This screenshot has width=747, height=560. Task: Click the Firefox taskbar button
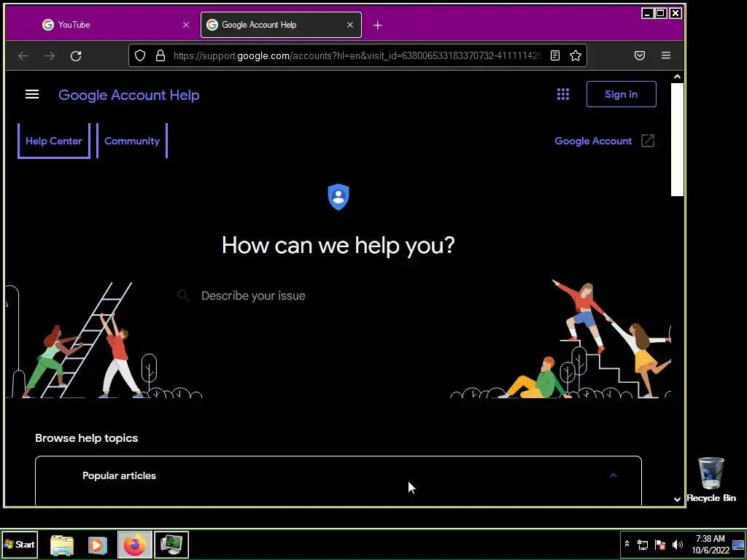[x=135, y=544]
